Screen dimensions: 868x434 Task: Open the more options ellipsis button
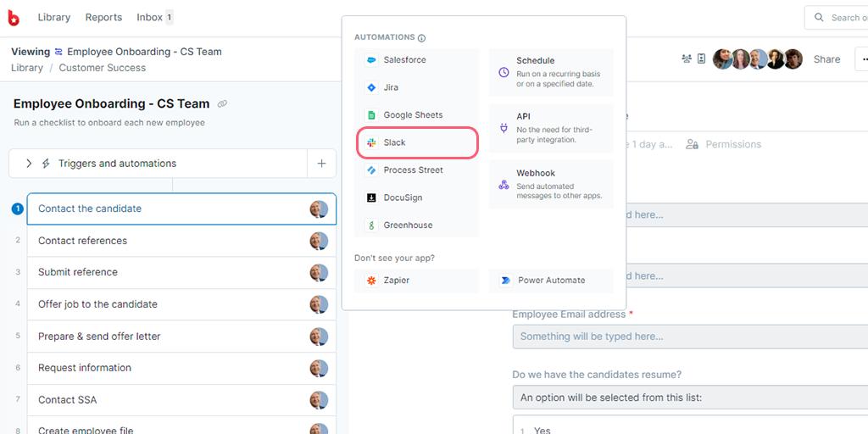[x=862, y=59]
